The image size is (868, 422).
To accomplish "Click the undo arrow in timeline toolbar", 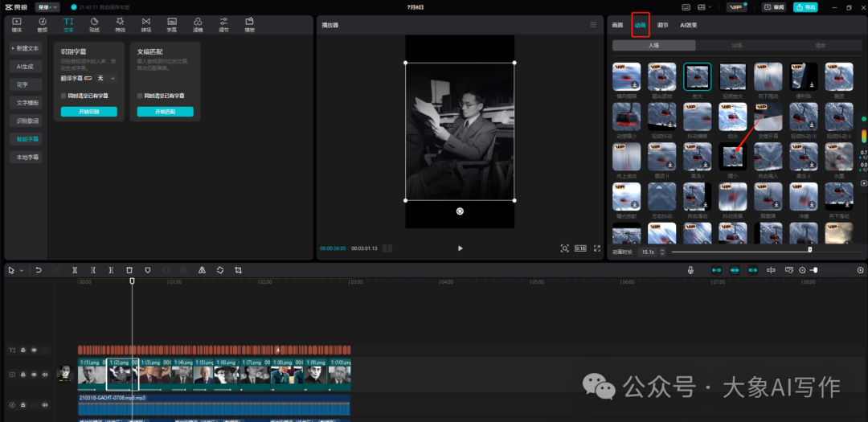I will (x=39, y=270).
